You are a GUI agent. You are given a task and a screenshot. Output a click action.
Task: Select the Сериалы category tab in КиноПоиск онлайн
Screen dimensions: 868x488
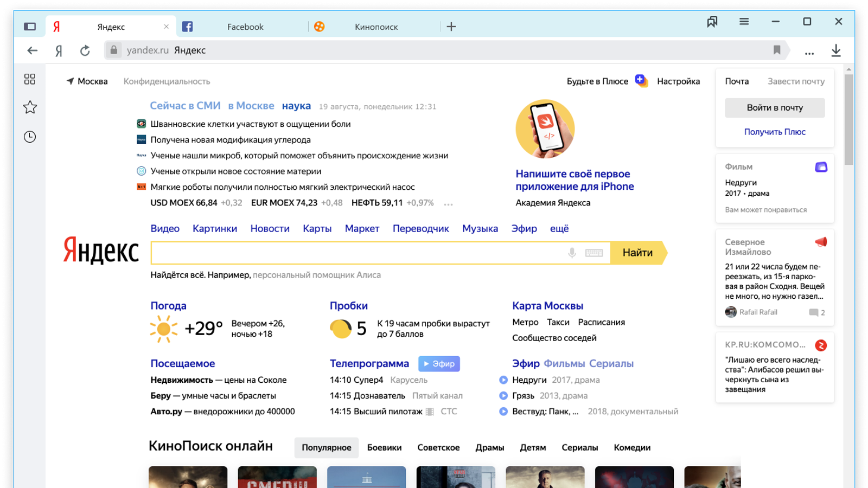click(580, 448)
